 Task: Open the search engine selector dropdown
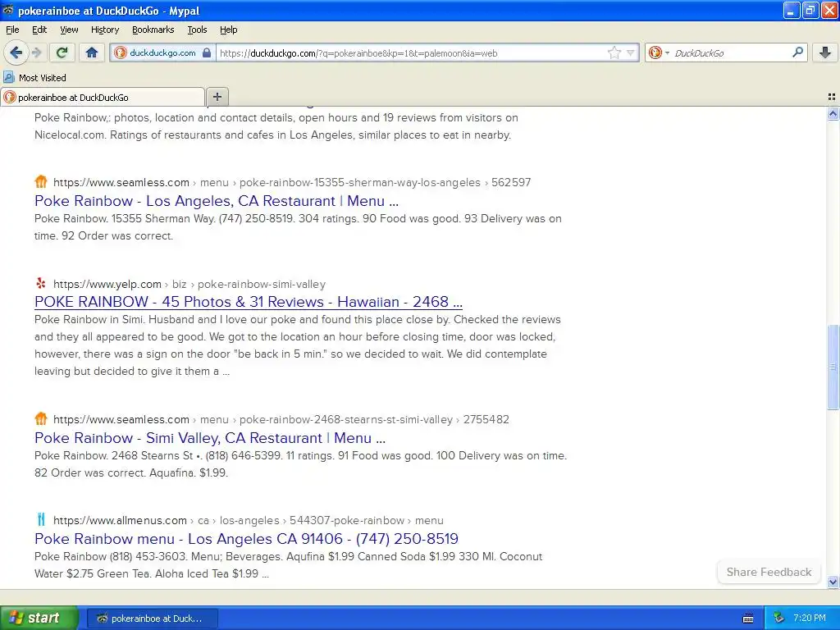pyautogui.click(x=659, y=52)
